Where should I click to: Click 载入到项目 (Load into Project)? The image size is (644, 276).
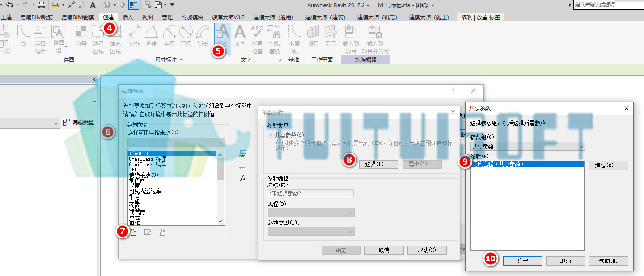(351, 39)
